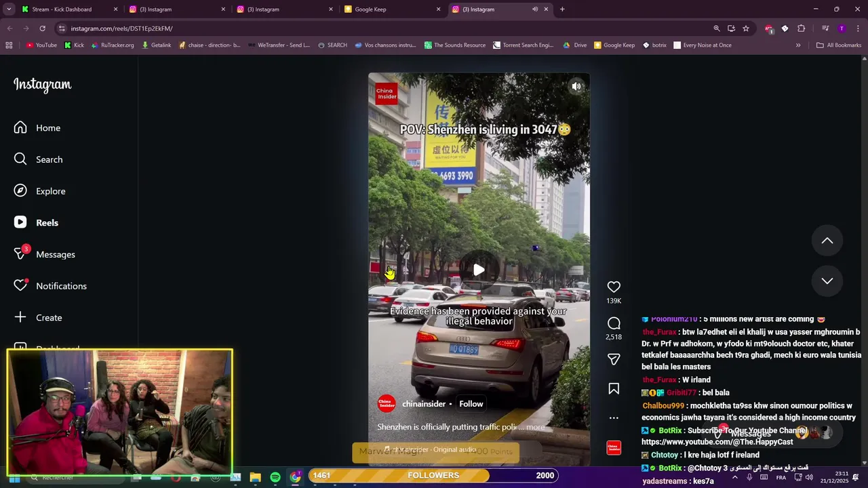Open the adblock extension with badge 1
868x488 pixels.
768,28
